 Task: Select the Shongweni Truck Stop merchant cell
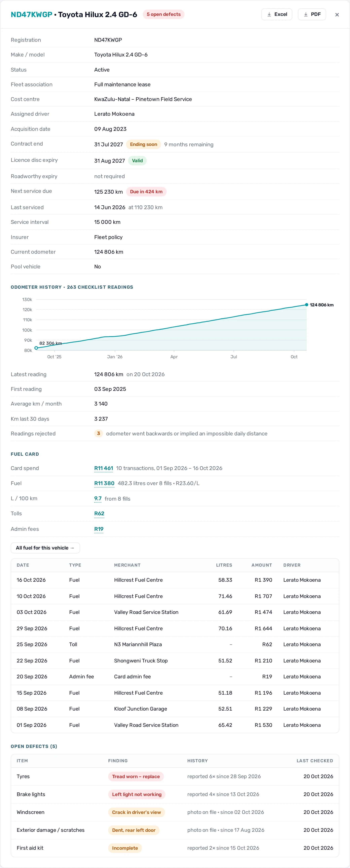tap(141, 660)
